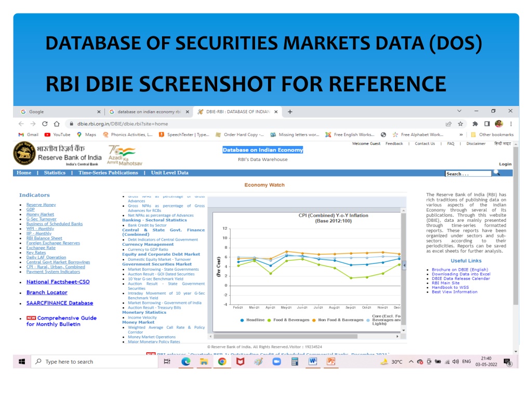The image size is (532, 399).
Task: Open the Maps bookmark
Action: tap(87, 135)
